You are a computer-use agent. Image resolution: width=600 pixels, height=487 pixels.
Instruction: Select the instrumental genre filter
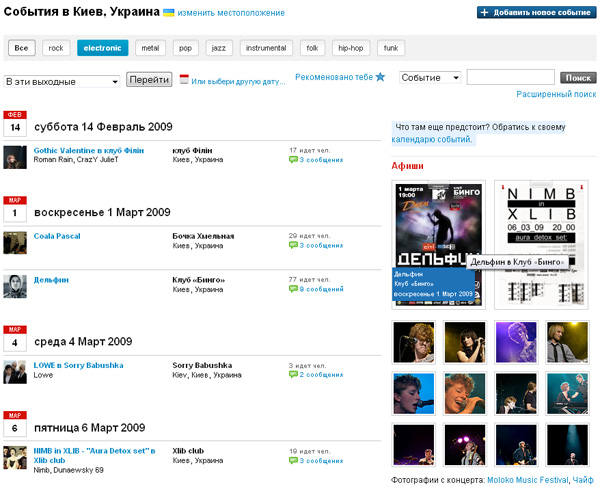pos(266,48)
